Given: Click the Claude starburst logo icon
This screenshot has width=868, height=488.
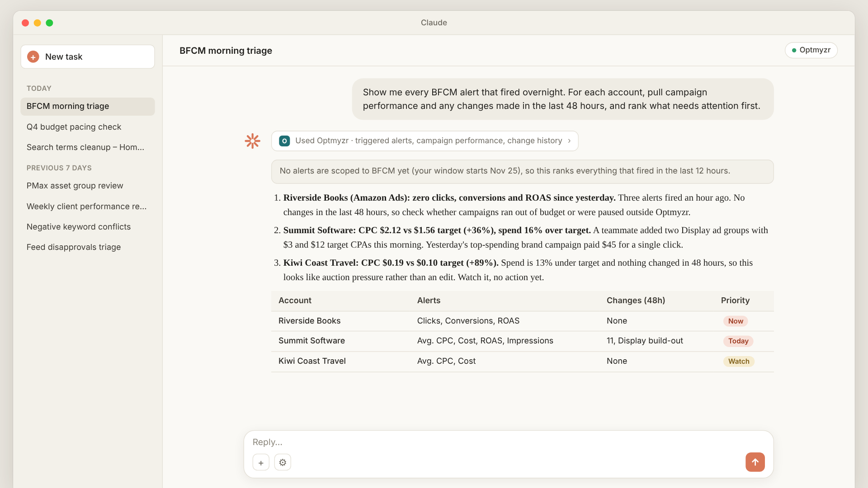Looking at the screenshot, I should tap(252, 141).
